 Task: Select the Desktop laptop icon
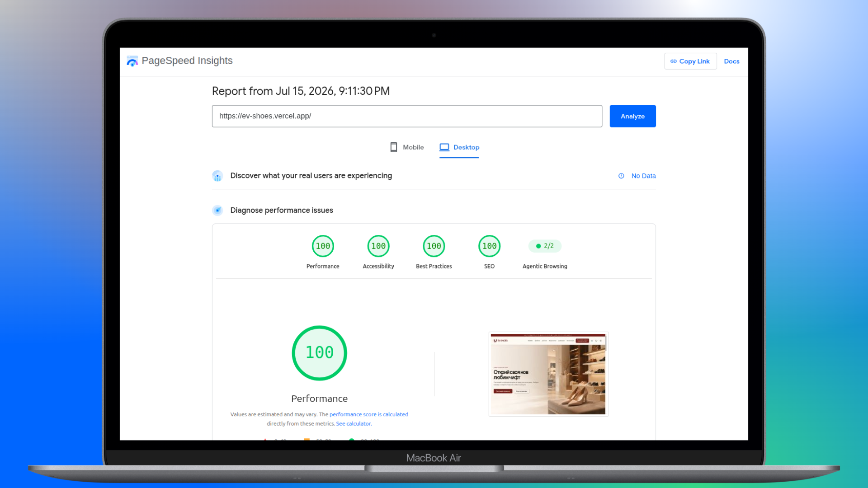tap(444, 147)
